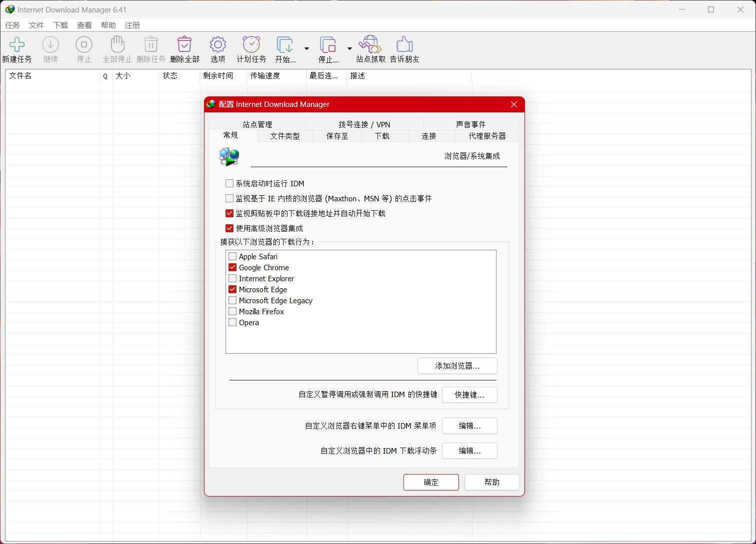Click the Q column header

pyautogui.click(x=106, y=76)
